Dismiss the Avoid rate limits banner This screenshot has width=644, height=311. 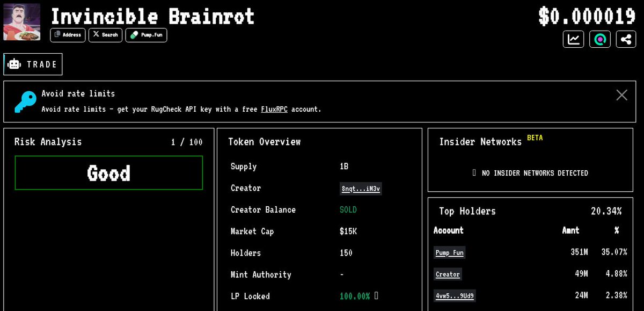coord(621,95)
